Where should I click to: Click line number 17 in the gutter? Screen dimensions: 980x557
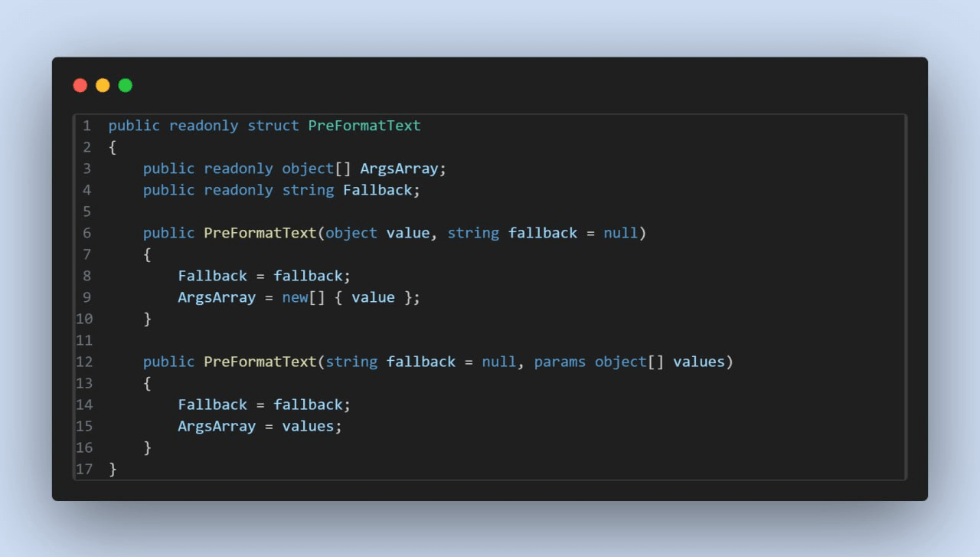click(84, 469)
